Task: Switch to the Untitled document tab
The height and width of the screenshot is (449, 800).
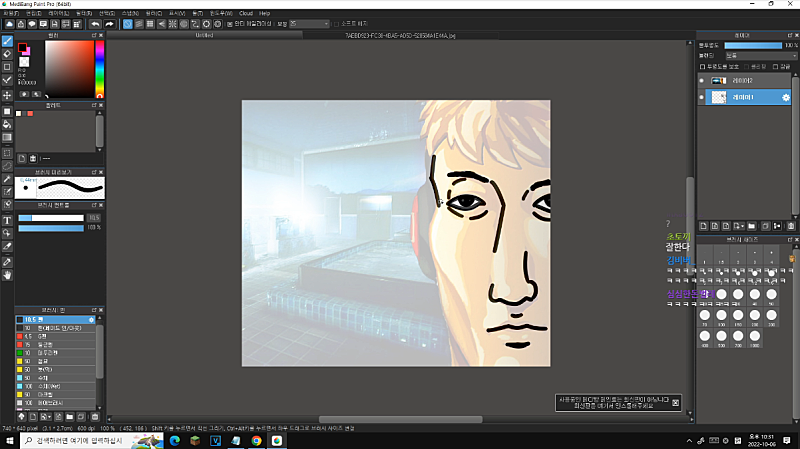Action: [x=204, y=34]
